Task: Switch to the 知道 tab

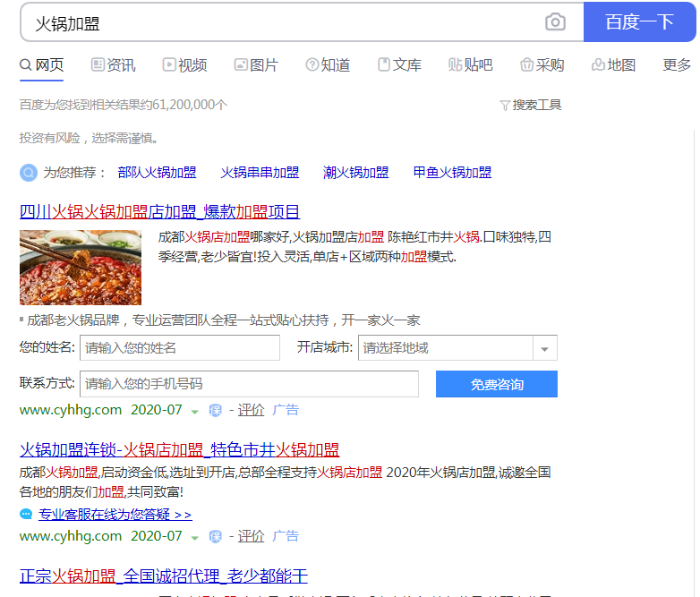Action: pyautogui.click(x=328, y=65)
